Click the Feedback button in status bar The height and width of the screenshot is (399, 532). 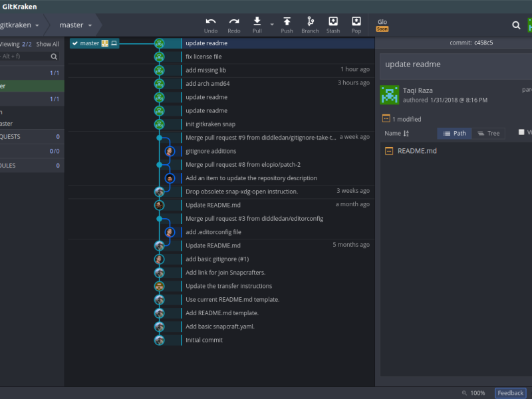[x=510, y=393]
